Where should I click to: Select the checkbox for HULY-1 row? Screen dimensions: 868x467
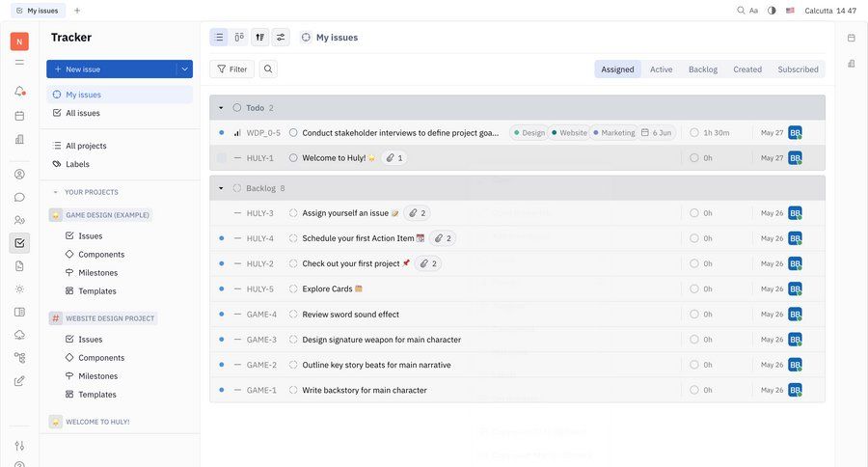222,158
